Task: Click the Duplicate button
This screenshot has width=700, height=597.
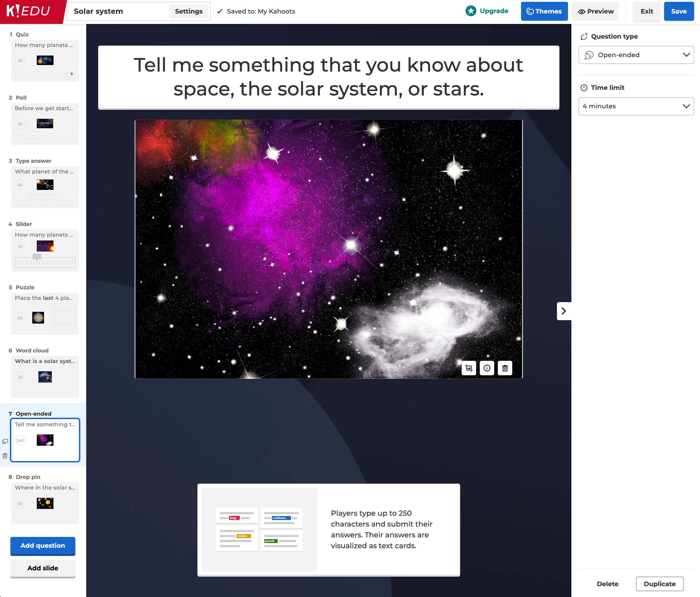Action: (x=659, y=584)
